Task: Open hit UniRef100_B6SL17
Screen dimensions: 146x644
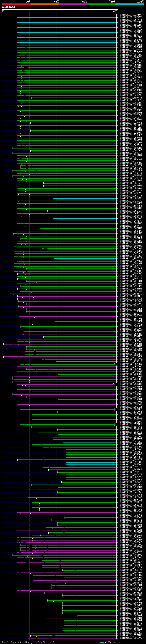Action: [131, 278]
